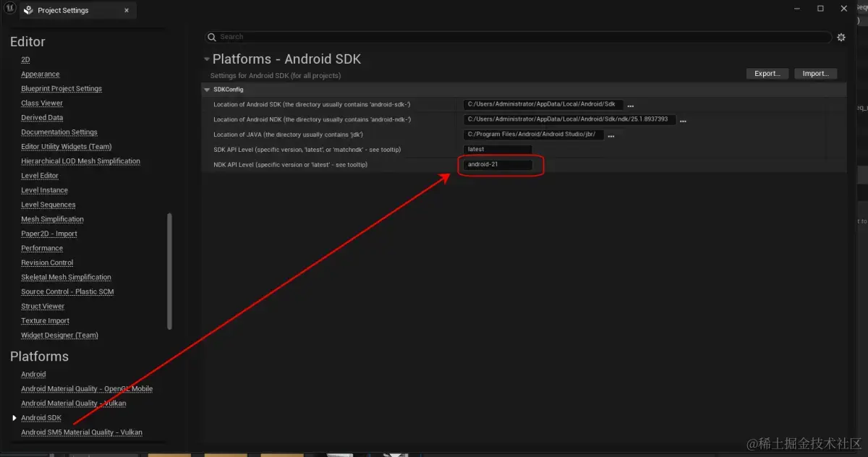Image resolution: width=868 pixels, height=457 pixels.
Task: Select Android SDK in Platforms list
Action: pos(41,418)
